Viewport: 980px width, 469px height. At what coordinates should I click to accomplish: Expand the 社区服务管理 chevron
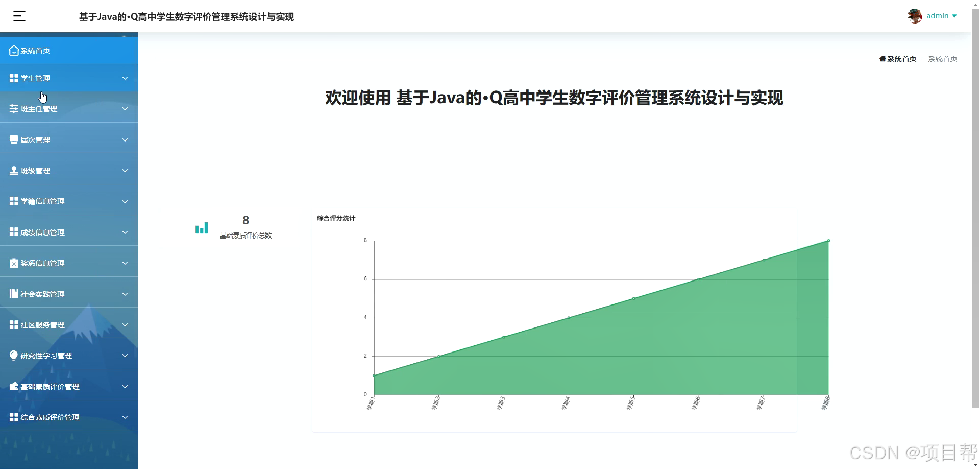[125, 325]
